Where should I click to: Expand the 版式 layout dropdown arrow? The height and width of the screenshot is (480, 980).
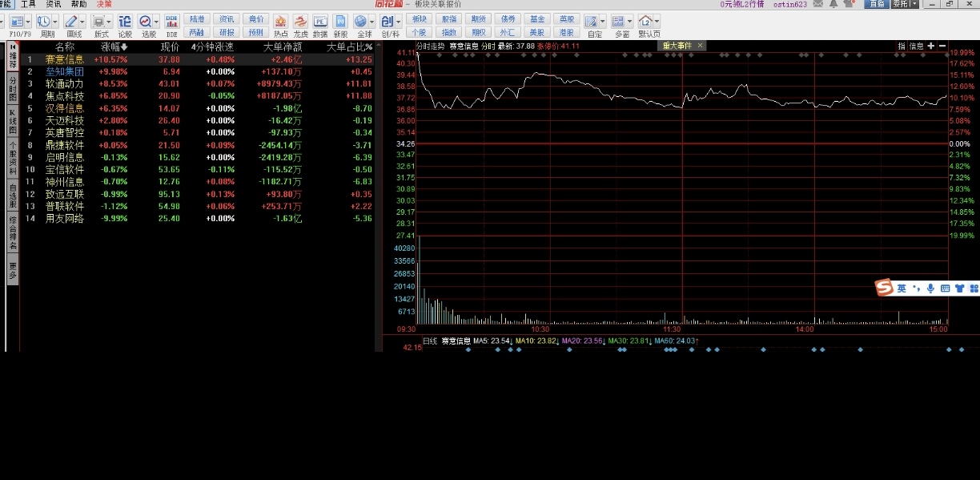pos(109,21)
